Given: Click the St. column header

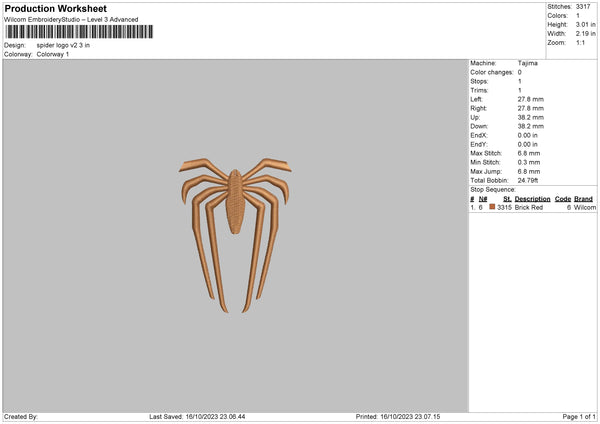Looking at the screenshot, I should coord(507,199).
